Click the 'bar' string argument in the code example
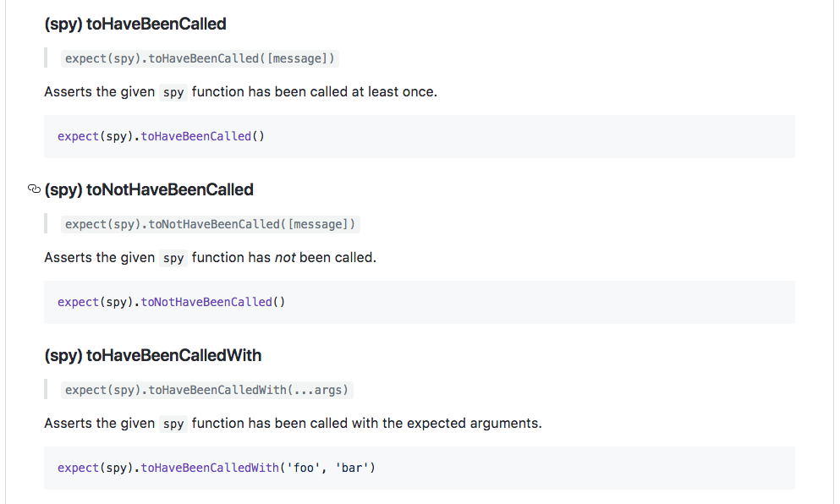This screenshot has width=840, height=504. pyautogui.click(x=353, y=468)
